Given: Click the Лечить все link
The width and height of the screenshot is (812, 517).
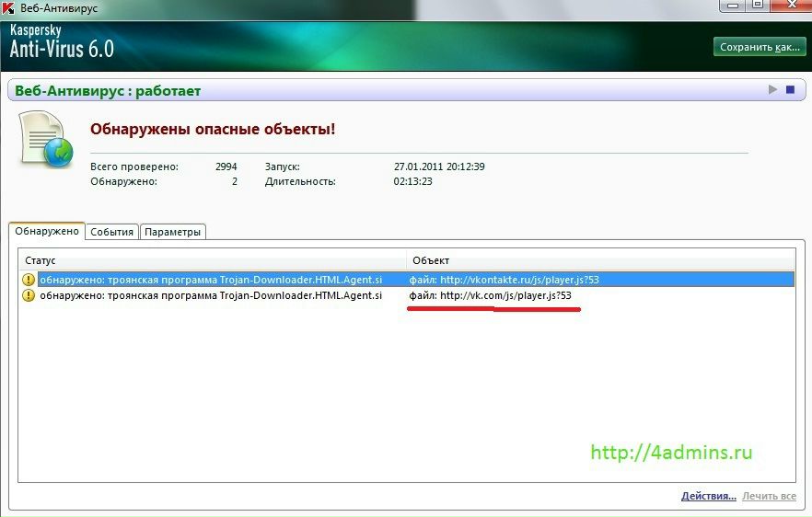Looking at the screenshot, I should [769, 496].
